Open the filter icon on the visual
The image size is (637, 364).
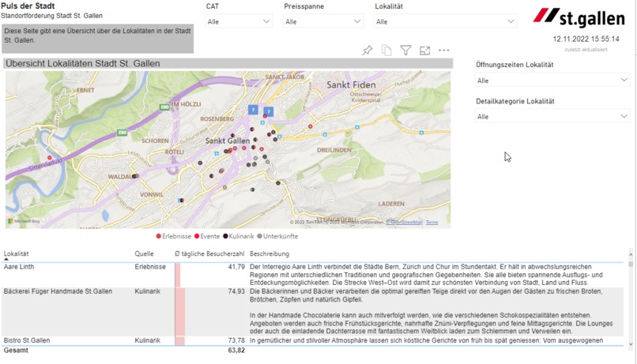tap(405, 51)
